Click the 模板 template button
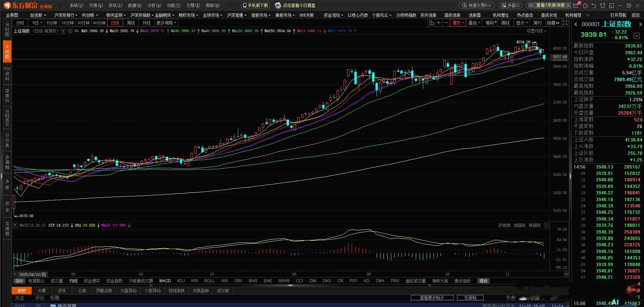Viewport: 644px width, 307px height. click(x=483, y=281)
